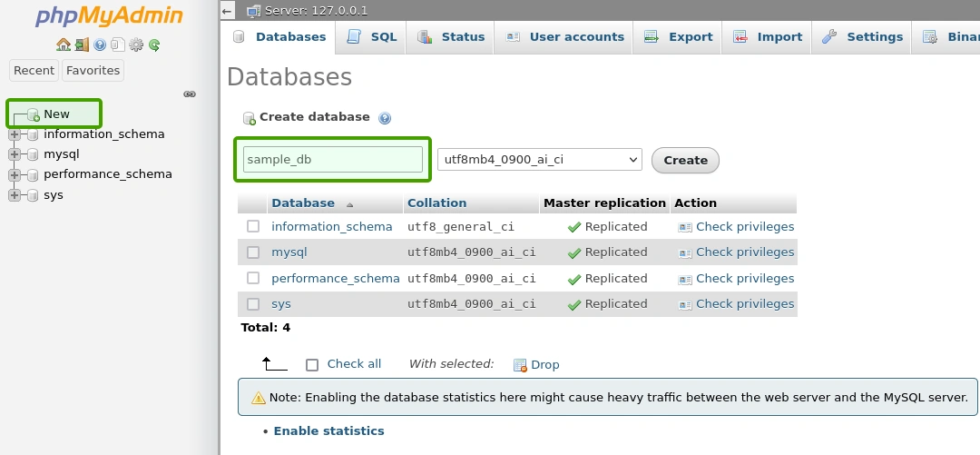Click utf8_general_ci collation cell
This screenshot has height=455, width=980.
pyautogui.click(x=461, y=226)
